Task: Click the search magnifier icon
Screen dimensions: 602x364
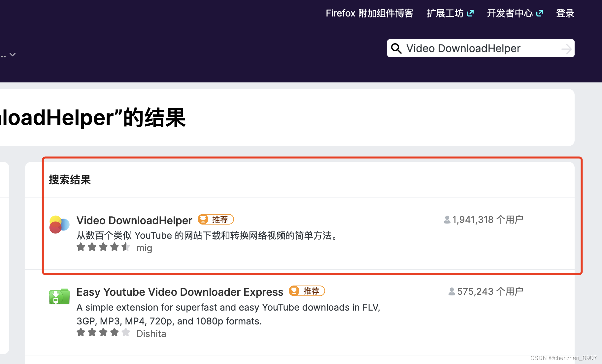Action: (x=396, y=48)
